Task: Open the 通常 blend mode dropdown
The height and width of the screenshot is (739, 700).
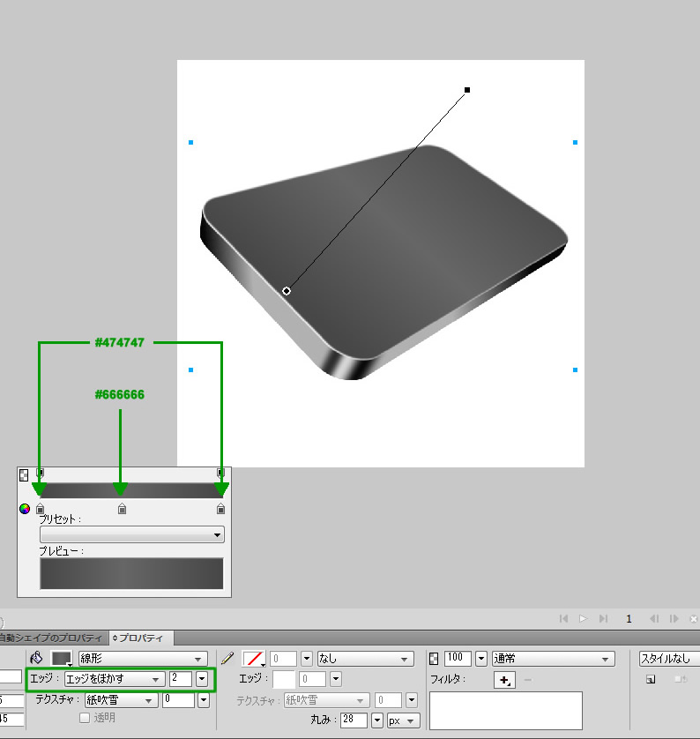Action: pyautogui.click(x=553, y=658)
